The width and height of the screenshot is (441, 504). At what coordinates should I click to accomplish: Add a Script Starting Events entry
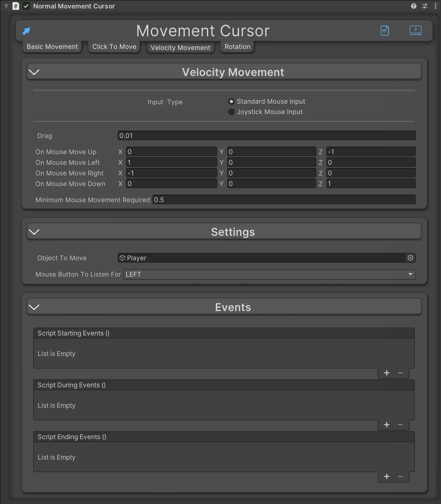[386, 373]
